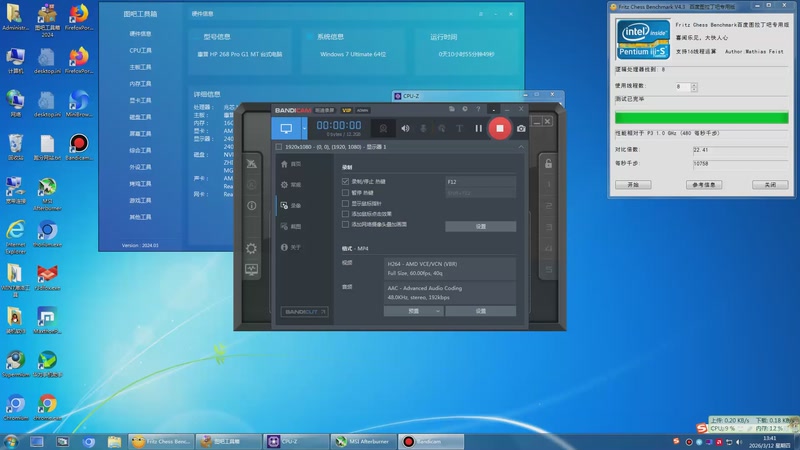Viewport: 800px width, 450px height.
Task: Click the F12 hotkey input field
Action: coord(480,182)
